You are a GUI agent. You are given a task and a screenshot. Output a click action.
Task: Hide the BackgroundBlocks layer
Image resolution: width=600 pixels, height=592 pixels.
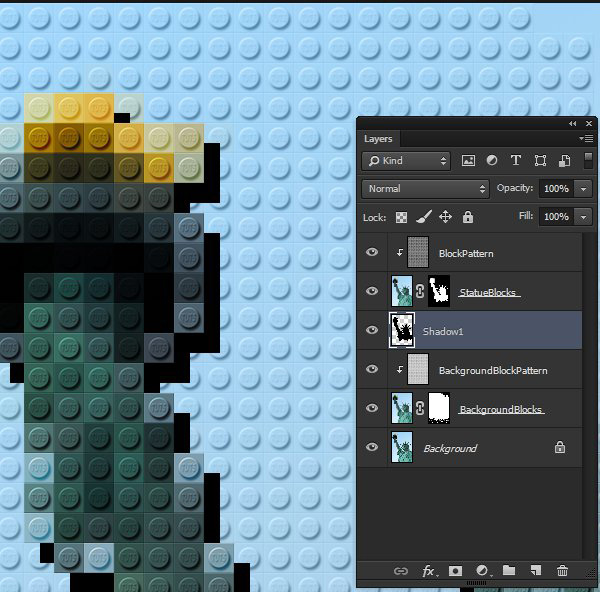coord(372,408)
